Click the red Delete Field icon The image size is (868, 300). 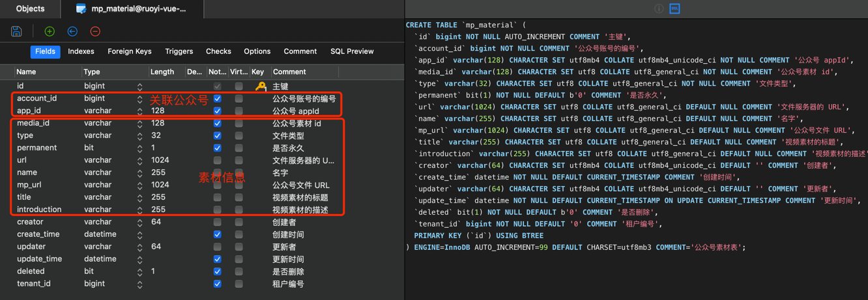click(95, 31)
